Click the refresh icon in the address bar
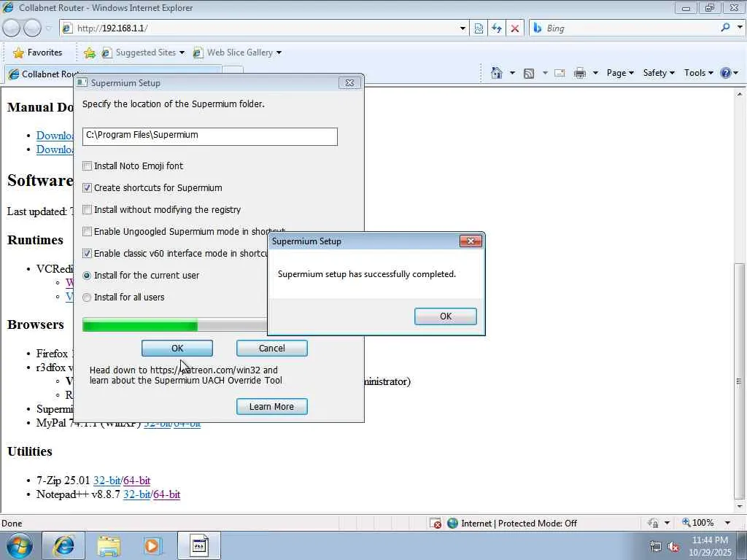 [496, 28]
